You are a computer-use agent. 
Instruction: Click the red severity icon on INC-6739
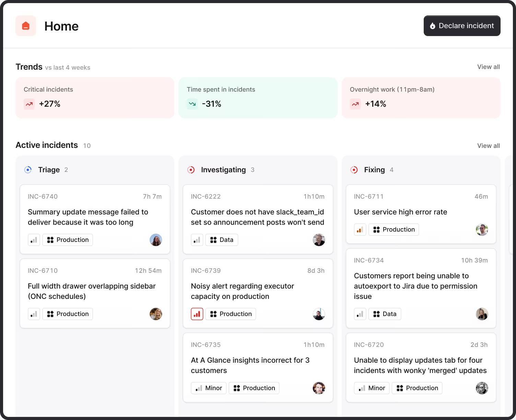tap(197, 314)
